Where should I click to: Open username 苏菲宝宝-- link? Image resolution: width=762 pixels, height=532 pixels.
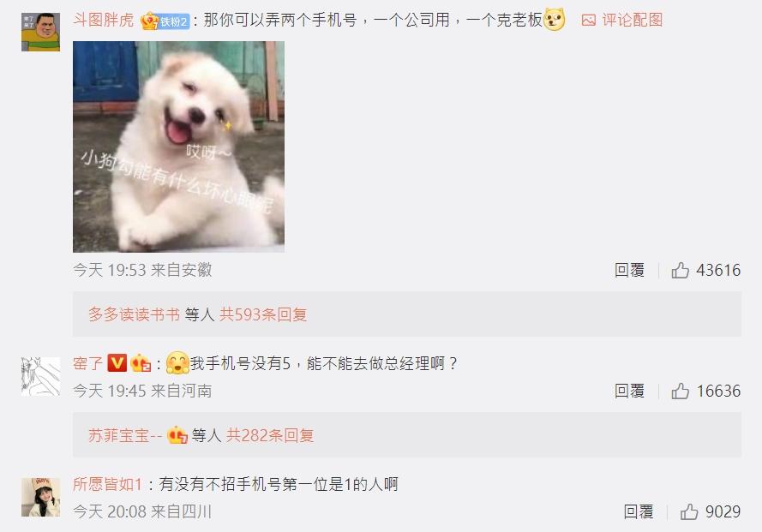coord(125,435)
